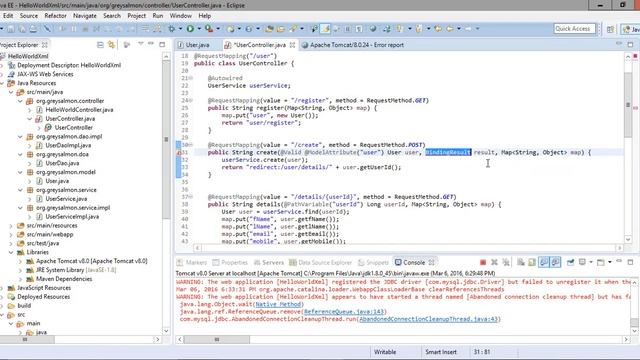Image resolution: width=640 pixels, height=360 pixels.
Task: Expand the Maven Dependencies node
Action: tap(20, 279)
